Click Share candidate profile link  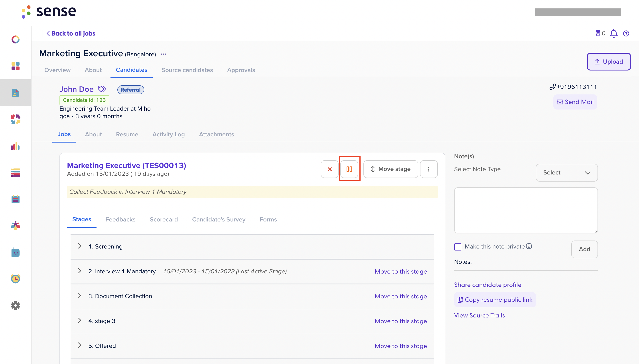[488, 285]
